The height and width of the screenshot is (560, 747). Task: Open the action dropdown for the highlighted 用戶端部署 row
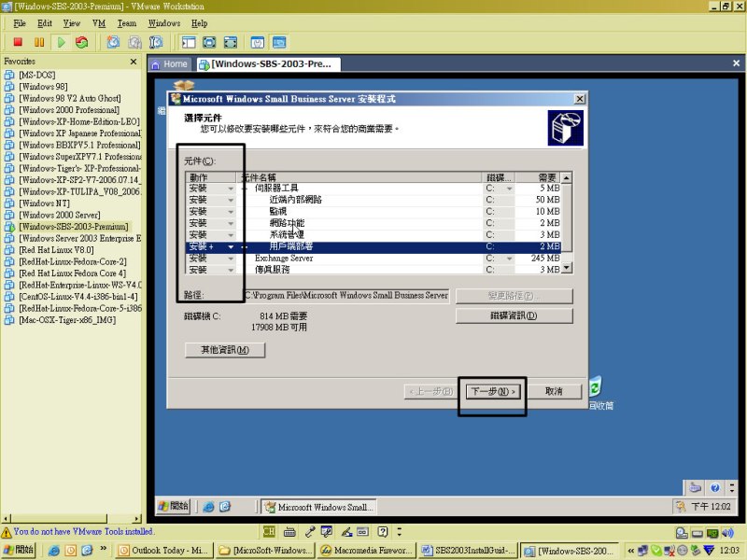tap(231, 246)
